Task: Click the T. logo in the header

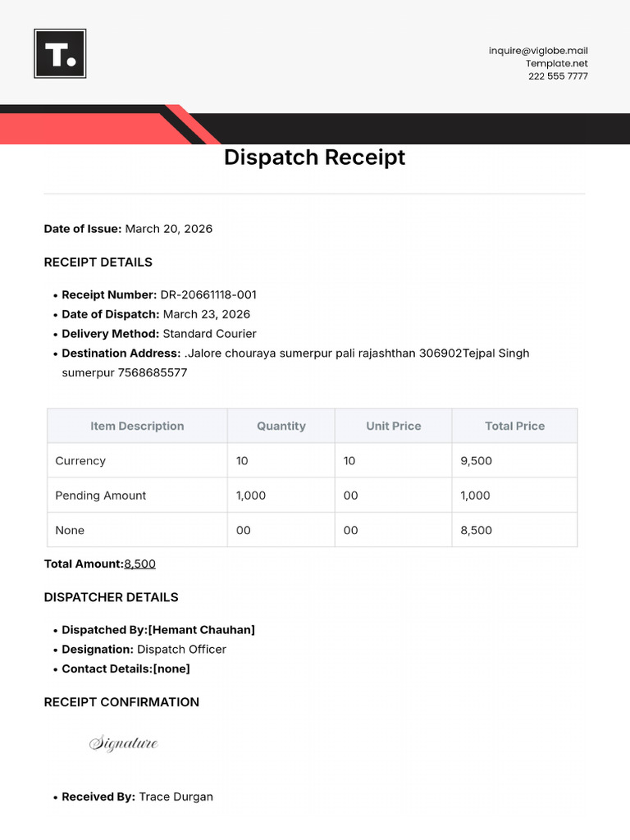Action: click(60, 53)
